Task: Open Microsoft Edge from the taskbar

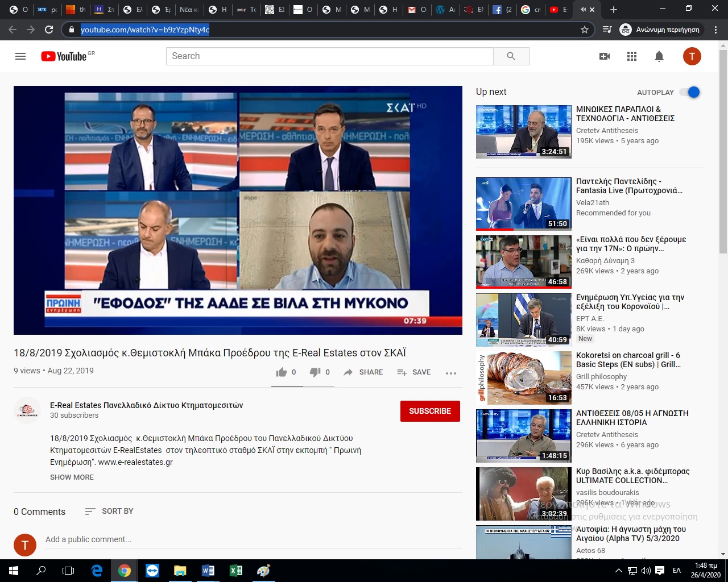Action: coord(97,571)
